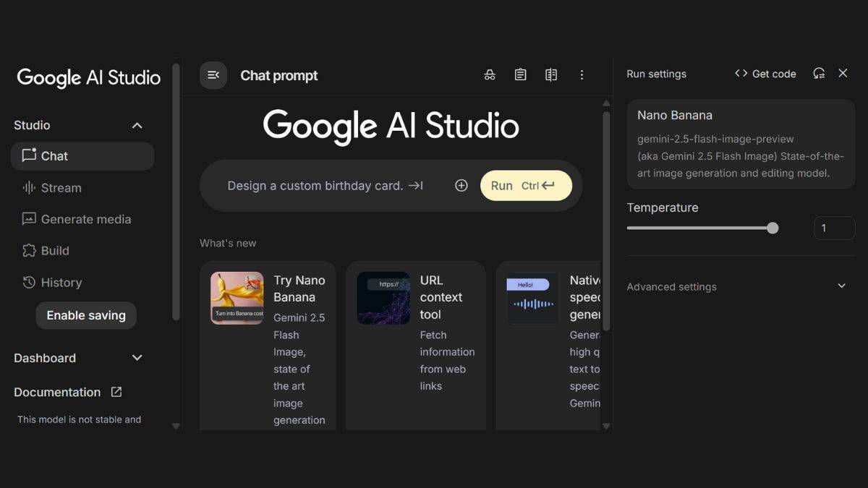This screenshot has width=868, height=488.
Task: Click the Enable saving button
Action: coord(86,315)
